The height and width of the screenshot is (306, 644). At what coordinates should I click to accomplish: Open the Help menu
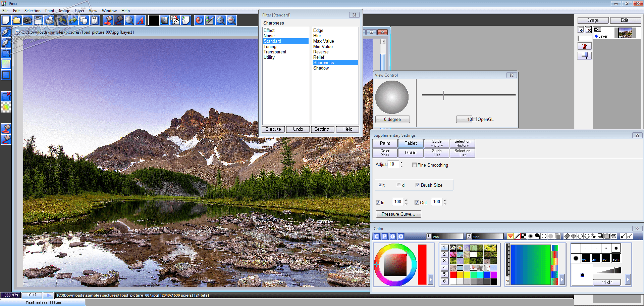125,11
